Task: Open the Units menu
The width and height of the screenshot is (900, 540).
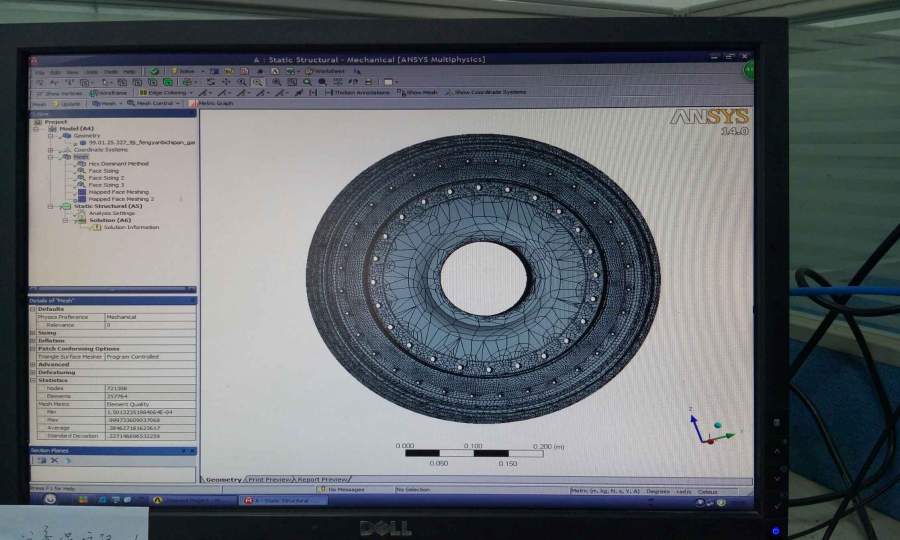Action: click(92, 72)
